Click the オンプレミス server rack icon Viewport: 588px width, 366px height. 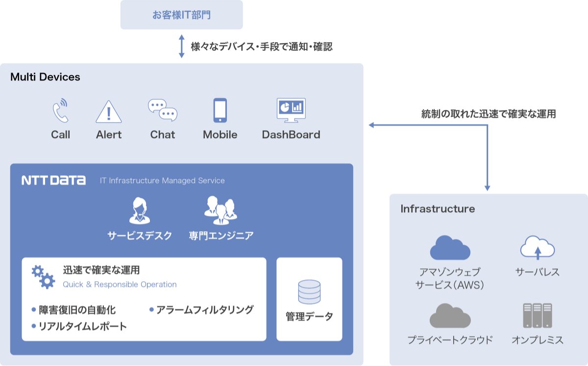[x=538, y=316]
